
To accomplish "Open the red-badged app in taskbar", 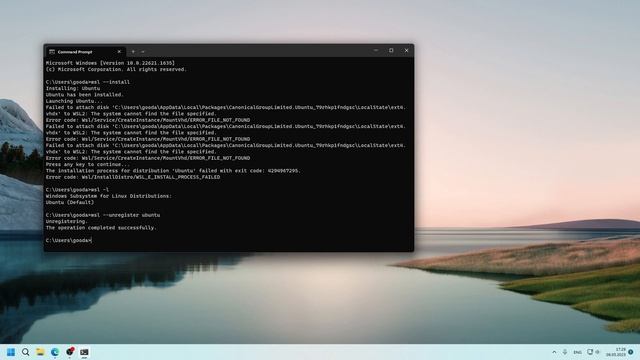I will point(70,351).
